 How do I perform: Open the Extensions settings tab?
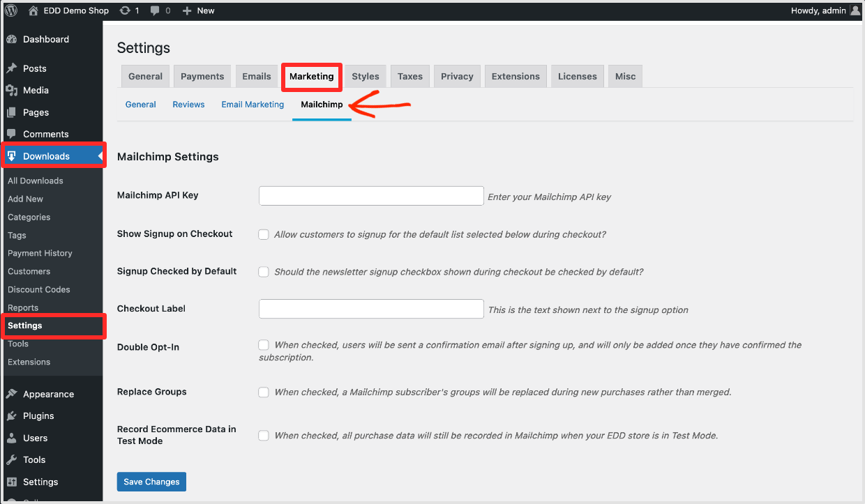[516, 77]
